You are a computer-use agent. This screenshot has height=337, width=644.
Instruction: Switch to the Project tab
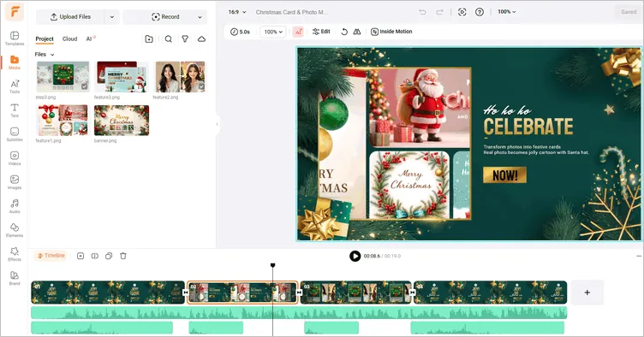[x=45, y=39]
